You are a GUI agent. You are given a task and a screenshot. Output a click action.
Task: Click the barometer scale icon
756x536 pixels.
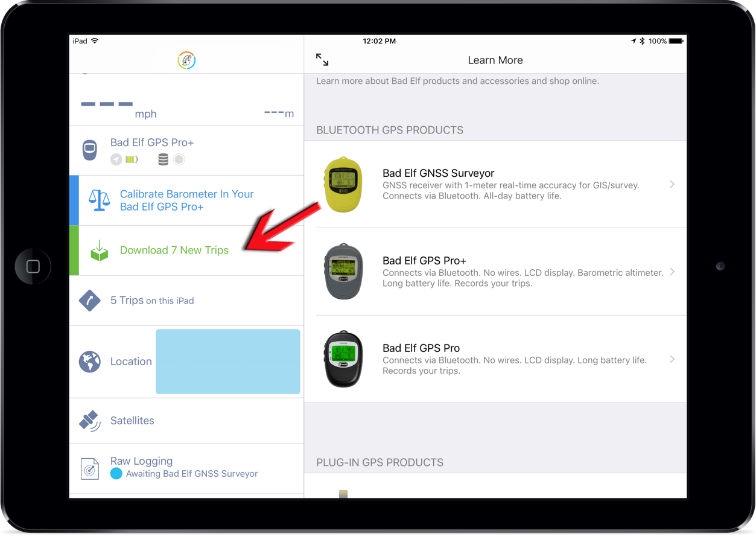click(x=99, y=200)
